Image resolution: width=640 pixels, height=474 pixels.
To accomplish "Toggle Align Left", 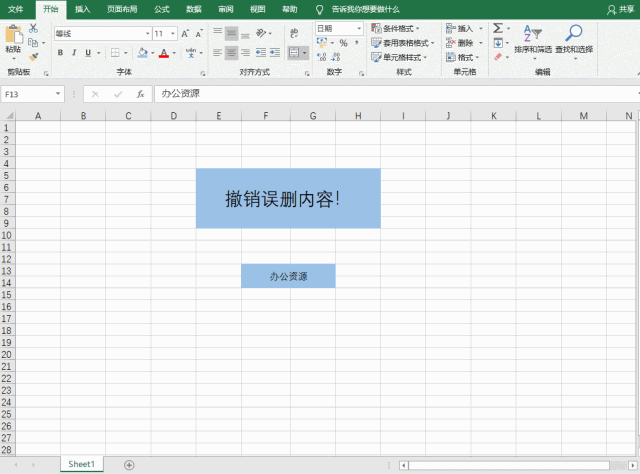I will (218, 52).
